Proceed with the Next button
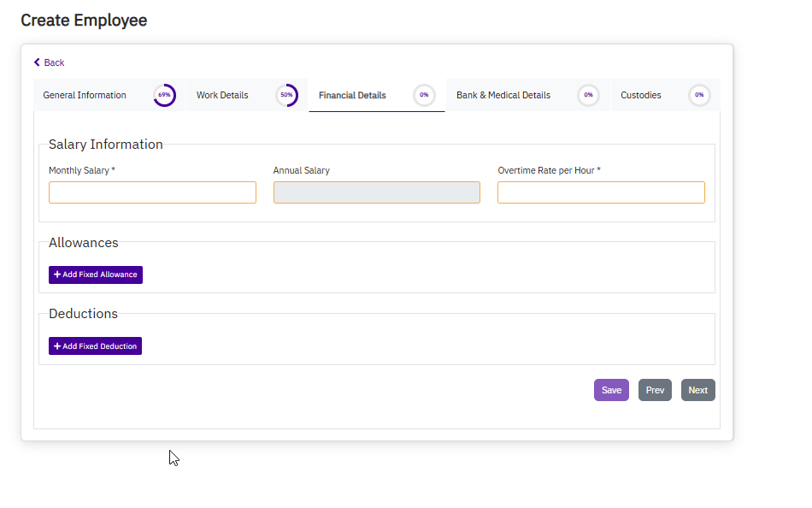This screenshot has height=508, width=812. (697, 390)
